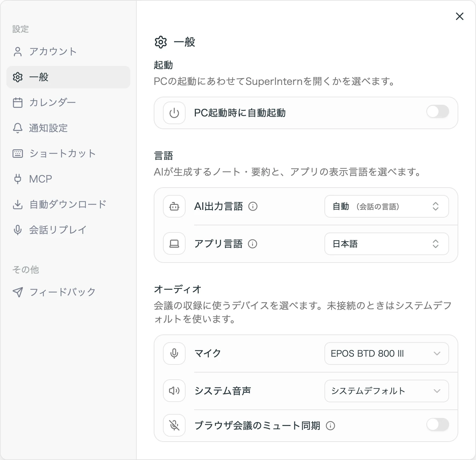Turn on ブラウザ会議のミュート同期 toggle
Screen dimensions: 476x460
coord(438,425)
